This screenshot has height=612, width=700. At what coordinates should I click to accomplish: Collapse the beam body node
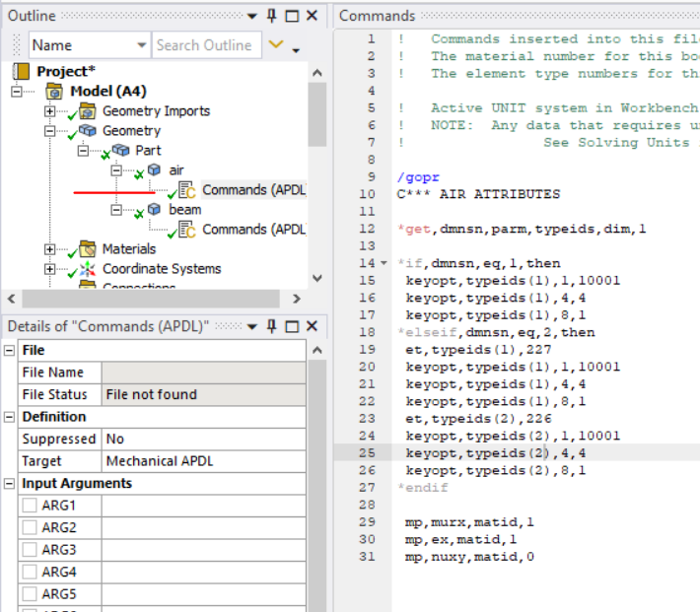coord(116,210)
